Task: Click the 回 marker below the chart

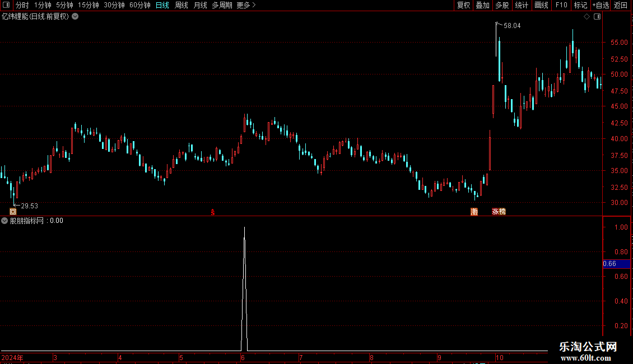Action: (13, 212)
